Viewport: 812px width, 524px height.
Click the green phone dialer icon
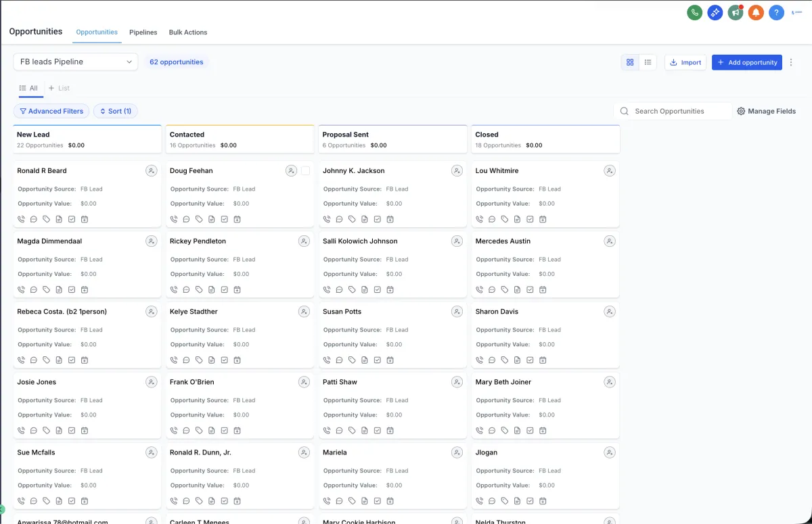(694, 12)
